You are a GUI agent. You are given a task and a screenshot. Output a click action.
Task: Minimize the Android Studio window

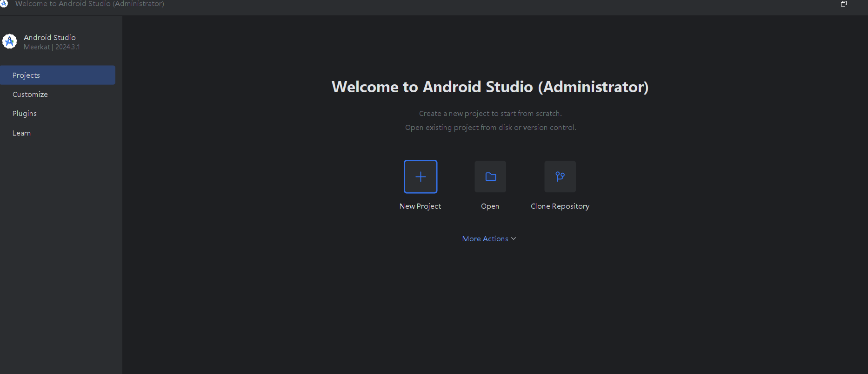click(x=817, y=4)
